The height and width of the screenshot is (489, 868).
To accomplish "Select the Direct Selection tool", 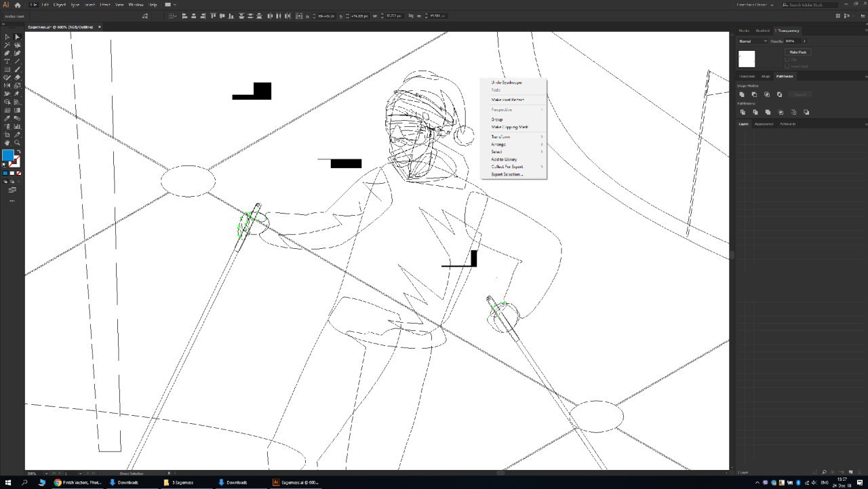I will (x=17, y=37).
